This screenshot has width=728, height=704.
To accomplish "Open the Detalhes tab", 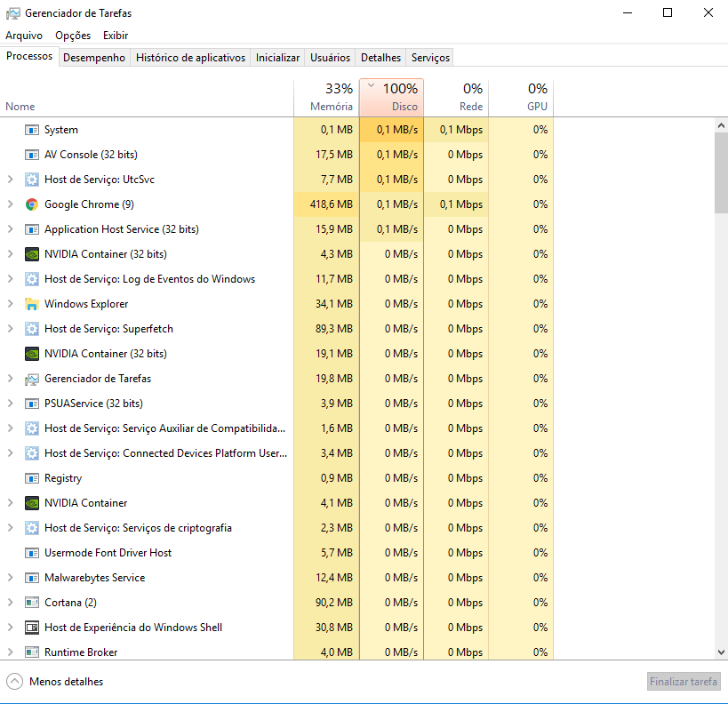I will [380, 58].
